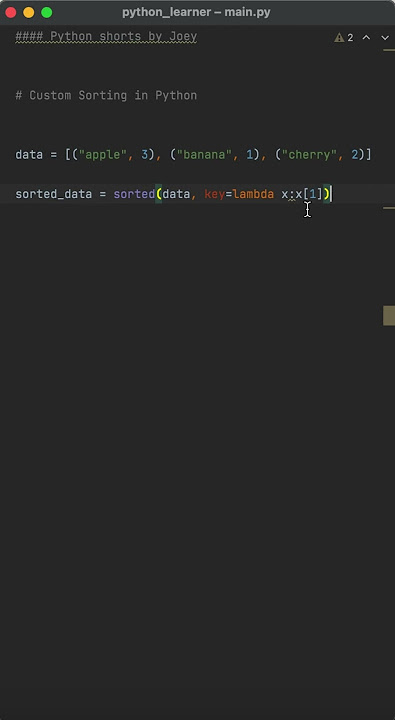Click the python_learner – main.py window title
Image resolution: width=395 pixels, height=720 pixels.
coord(196,12)
